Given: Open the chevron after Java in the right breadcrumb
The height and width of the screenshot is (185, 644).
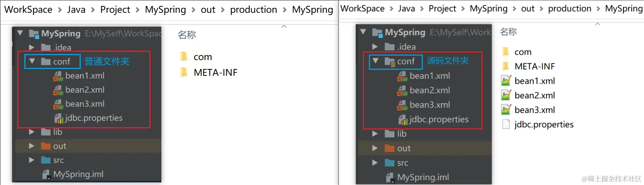Looking at the screenshot, I should click(x=422, y=9).
